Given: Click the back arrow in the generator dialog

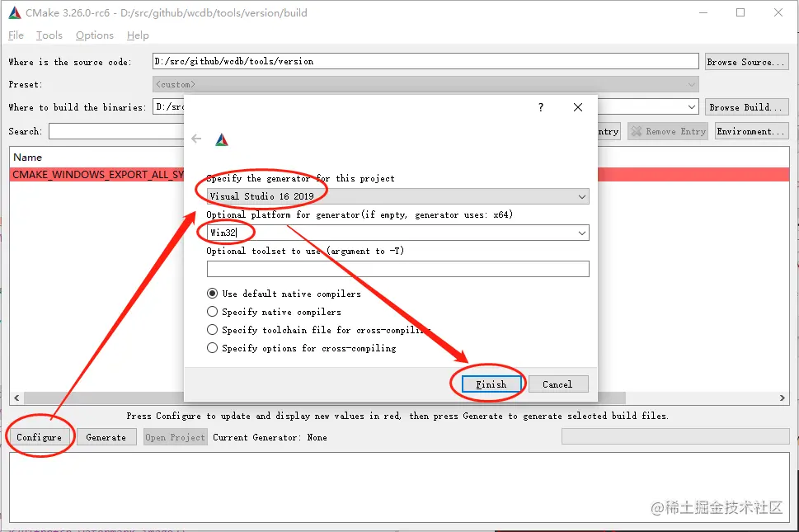Looking at the screenshot, I should tap(196, 139).
